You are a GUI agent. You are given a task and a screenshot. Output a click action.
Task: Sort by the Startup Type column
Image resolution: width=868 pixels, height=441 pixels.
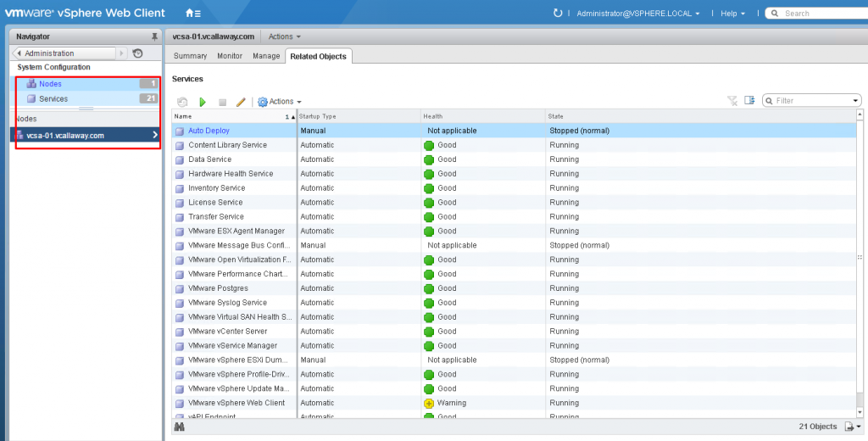(x=359, y=116)
